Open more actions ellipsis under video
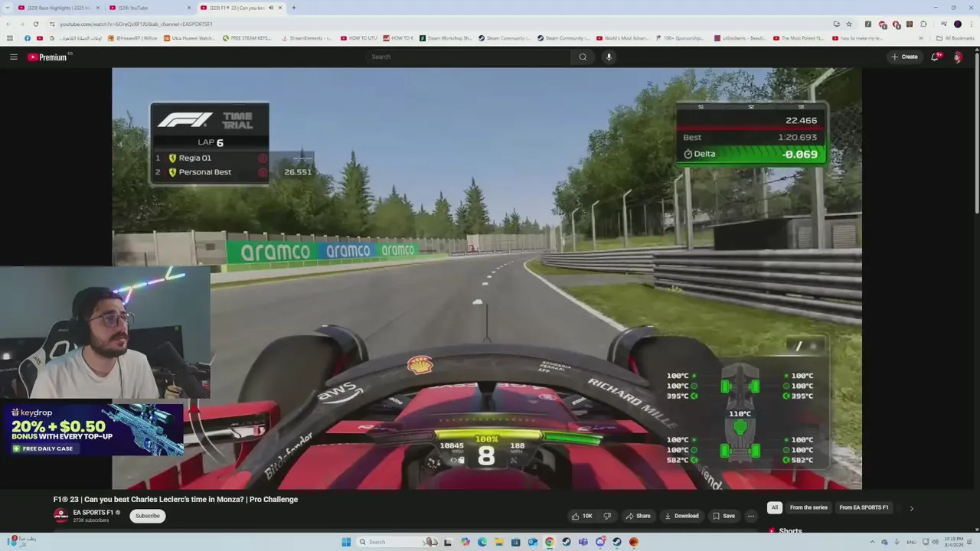The height and width of the screenshot is (551, 980). tap(751, 516)
